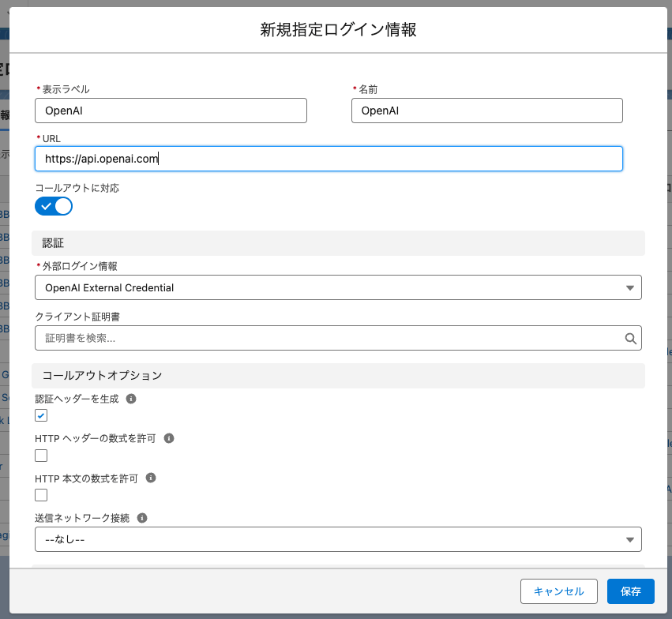Toggle the コールアウトに対応 switch

click(54, 206)
